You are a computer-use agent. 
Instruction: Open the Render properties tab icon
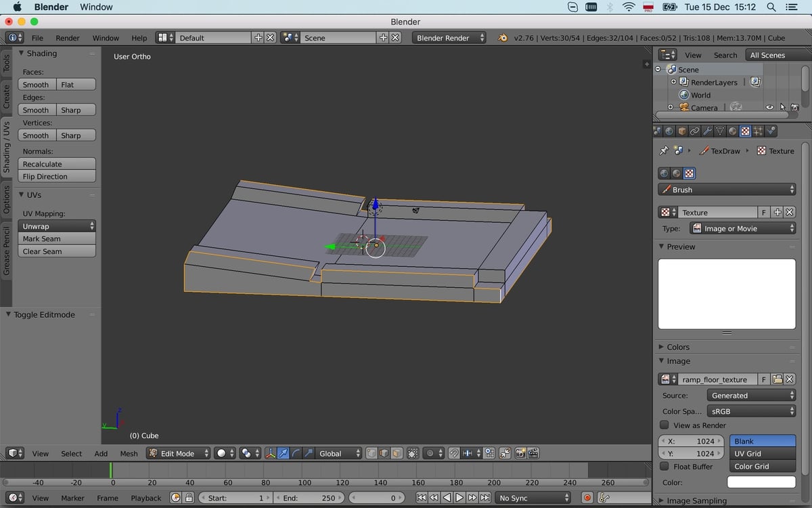click(x=657, y=131)
